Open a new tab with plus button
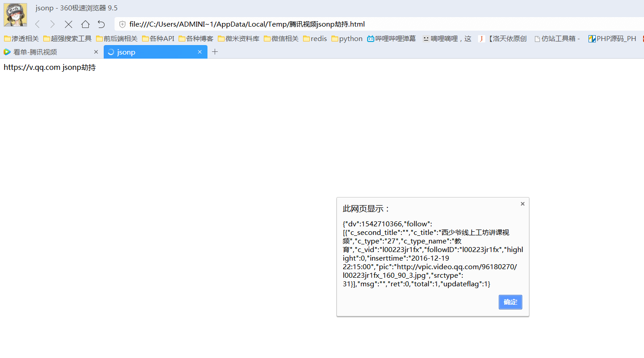 point(215,52)
